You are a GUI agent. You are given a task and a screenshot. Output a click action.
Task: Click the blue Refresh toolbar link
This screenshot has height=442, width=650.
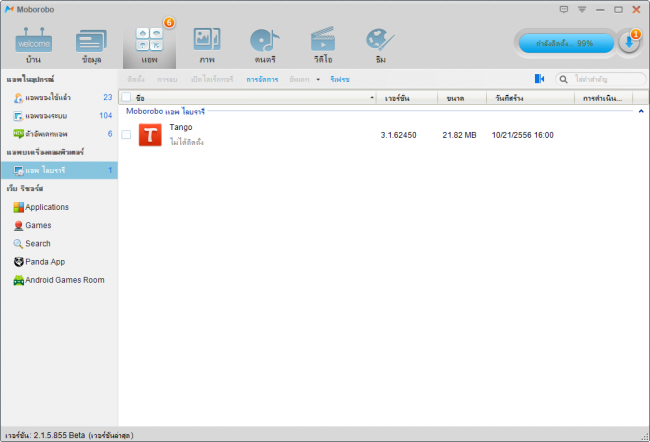[x=340, y=79]
